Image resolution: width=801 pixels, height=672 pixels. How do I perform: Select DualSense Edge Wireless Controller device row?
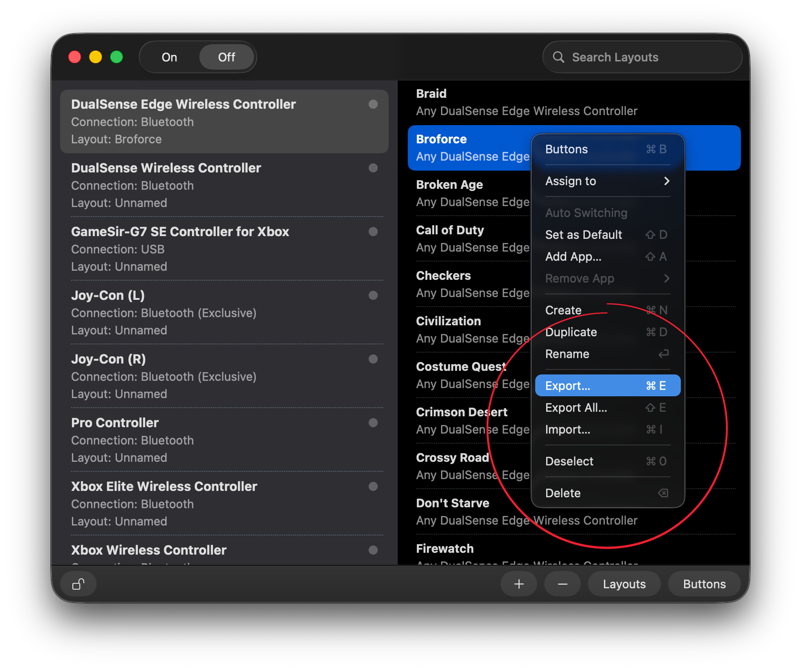tap(224, 121)
